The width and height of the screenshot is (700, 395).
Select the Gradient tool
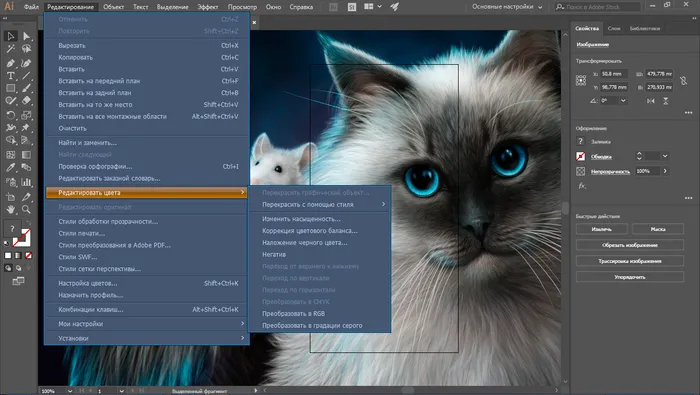tap(26, 155)
